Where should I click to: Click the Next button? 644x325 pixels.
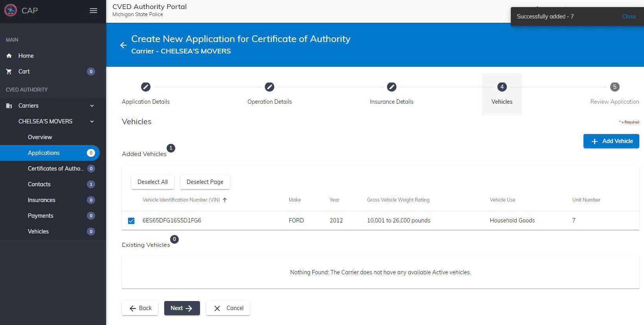pos(182,308)
